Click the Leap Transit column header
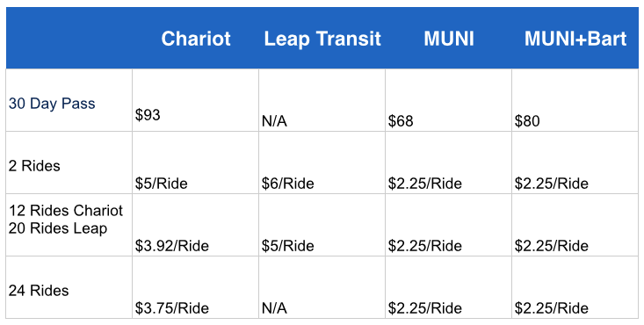644x325 pixels. 322,39
